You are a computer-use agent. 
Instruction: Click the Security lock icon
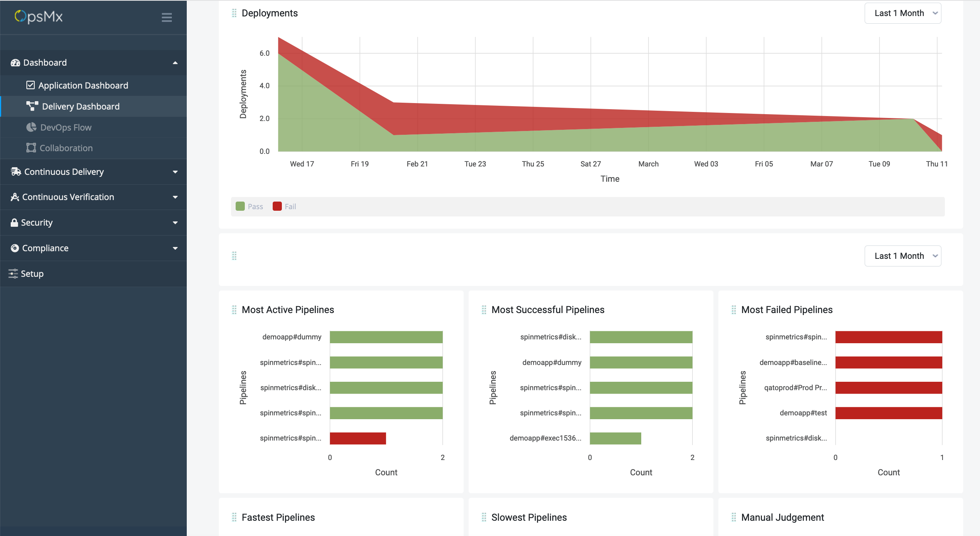14,223
